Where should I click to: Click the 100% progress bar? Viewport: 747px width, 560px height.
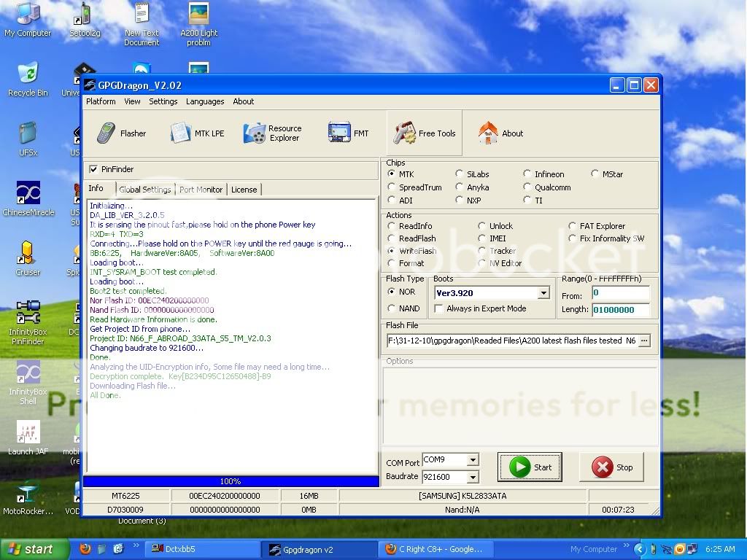click(x=231, y=481)
